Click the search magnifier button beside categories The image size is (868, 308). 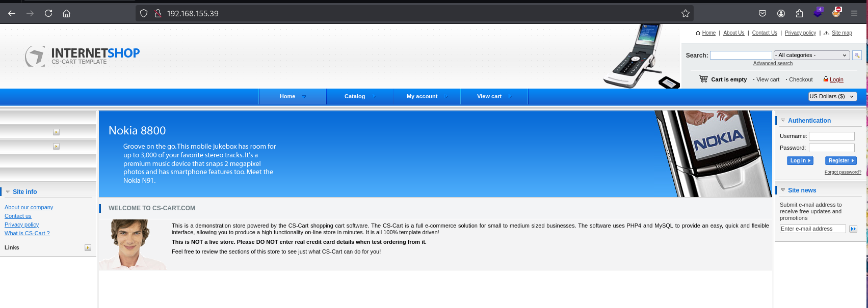857,55
